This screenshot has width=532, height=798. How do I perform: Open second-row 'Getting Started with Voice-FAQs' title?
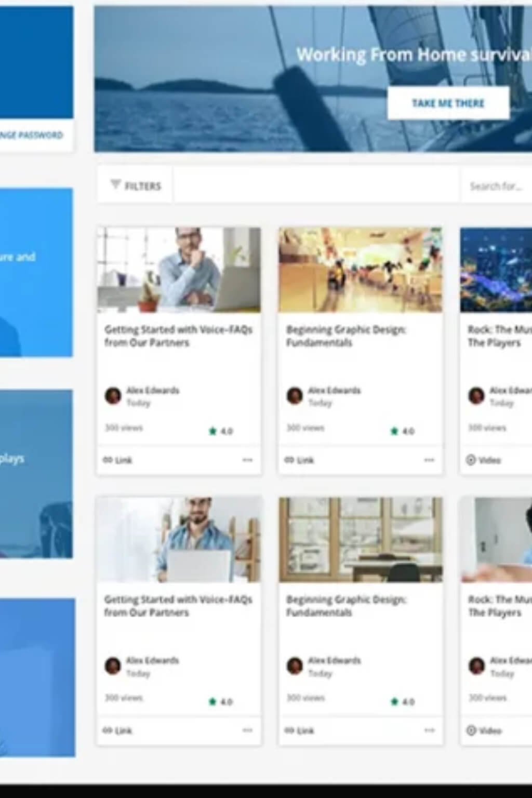(178, 606)
